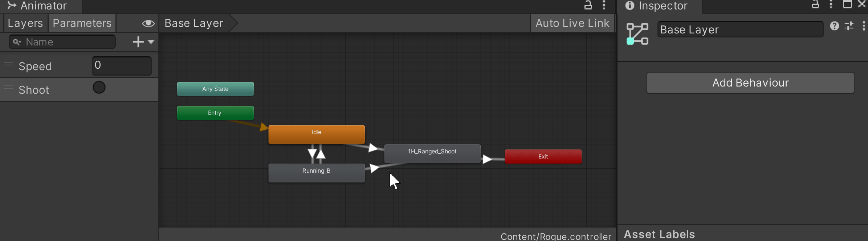Open the Animator window kebab menu
868x241 pixels.
[x=604, y=5]
